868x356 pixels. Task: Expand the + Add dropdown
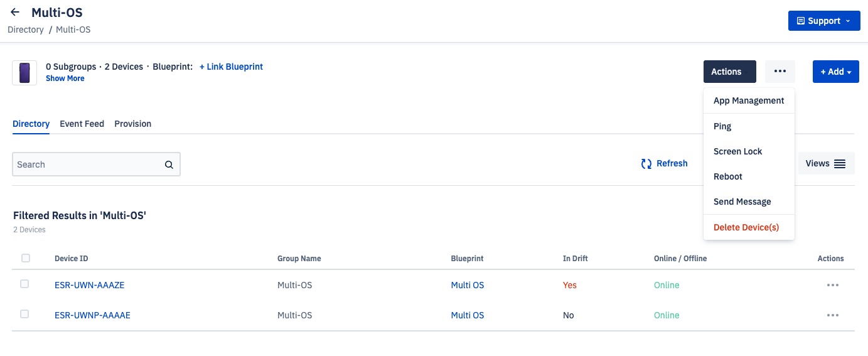click(836, 72)
